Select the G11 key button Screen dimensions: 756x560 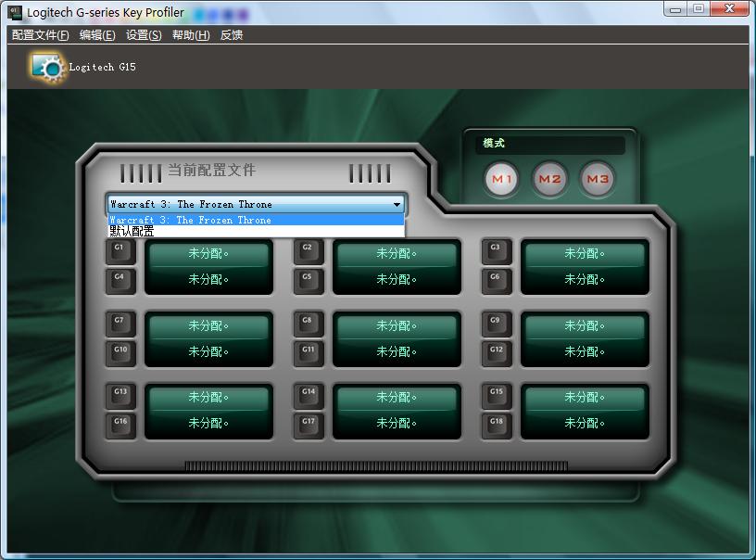coord(309,353)
